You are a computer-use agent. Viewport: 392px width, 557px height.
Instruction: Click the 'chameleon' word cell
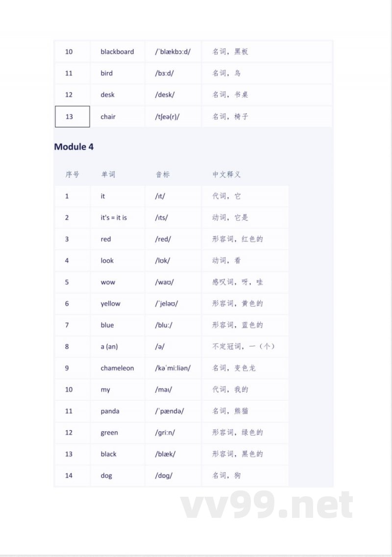point(117,368)
